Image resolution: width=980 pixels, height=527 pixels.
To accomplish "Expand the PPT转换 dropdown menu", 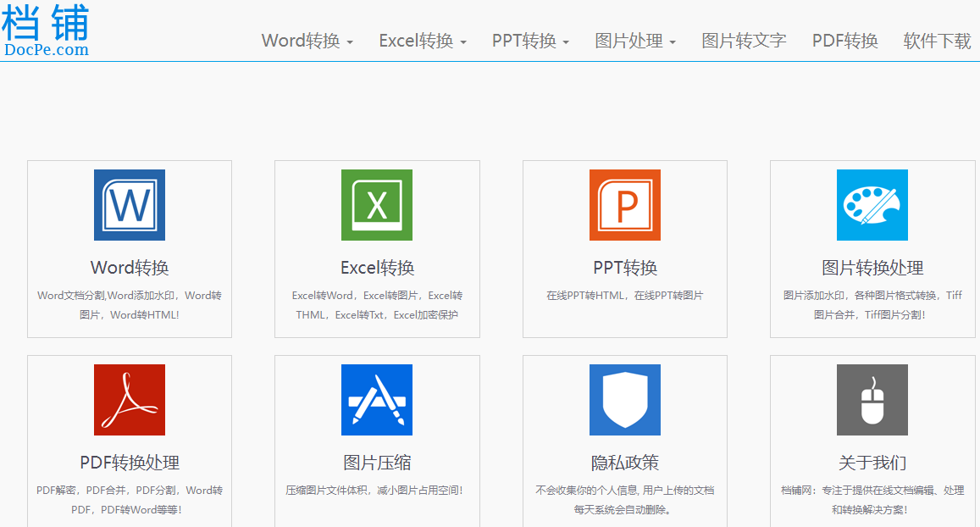I will click(530, 41).
